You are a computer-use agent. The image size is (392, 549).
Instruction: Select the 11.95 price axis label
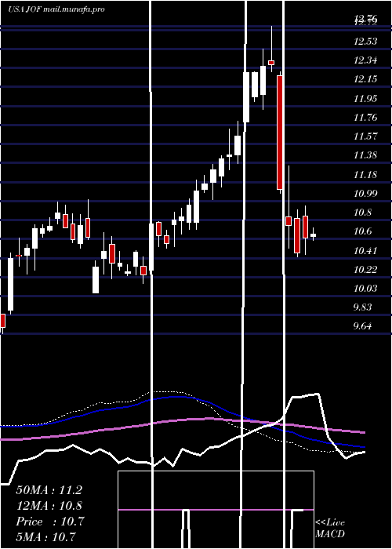tap(365, 98)
